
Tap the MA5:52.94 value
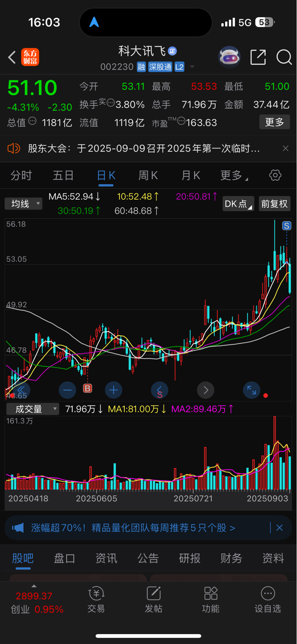[x=75, y=196]
